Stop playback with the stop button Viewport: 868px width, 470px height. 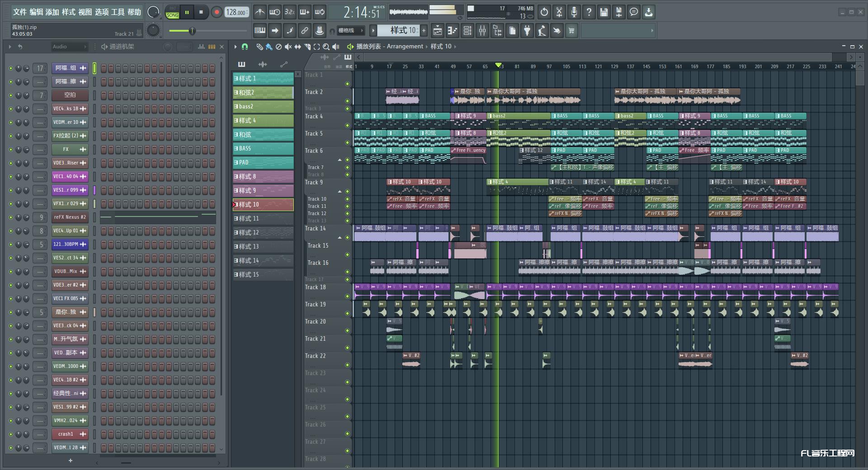coord(201,12)
